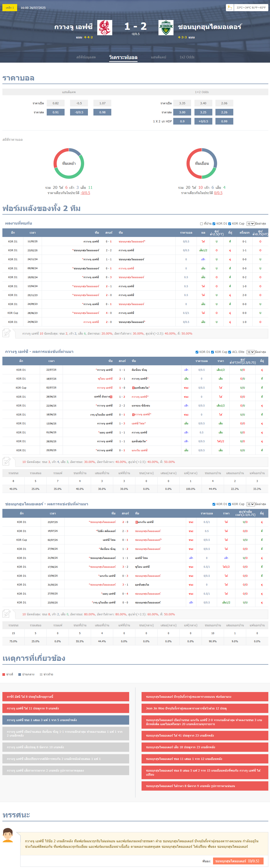Screen dimensions: 270x868
Task: Click away team name ชอนบุกฮุนไดมอเตอร์ in header
Action: coord(210,27)
